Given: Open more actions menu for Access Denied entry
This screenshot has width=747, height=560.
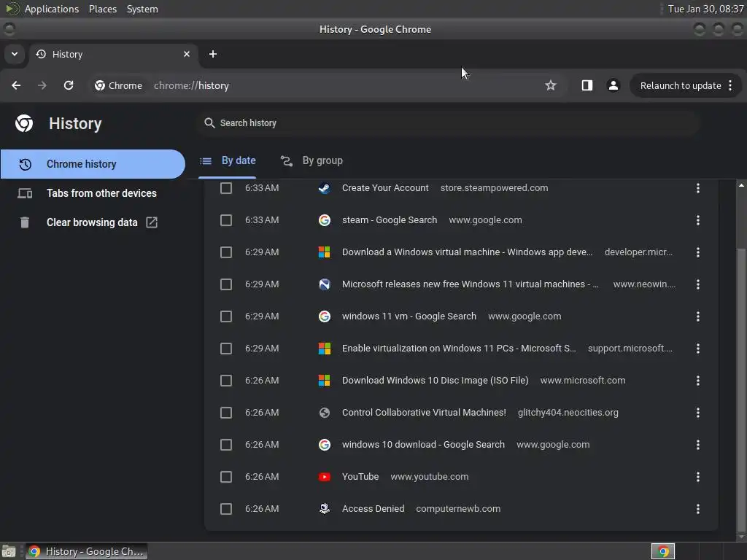Looking at the screenshot, I should tap(697, 508).
